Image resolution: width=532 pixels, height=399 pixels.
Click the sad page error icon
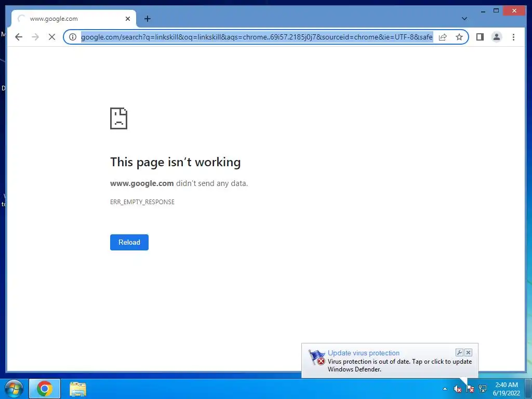click(x=119, y=118)
